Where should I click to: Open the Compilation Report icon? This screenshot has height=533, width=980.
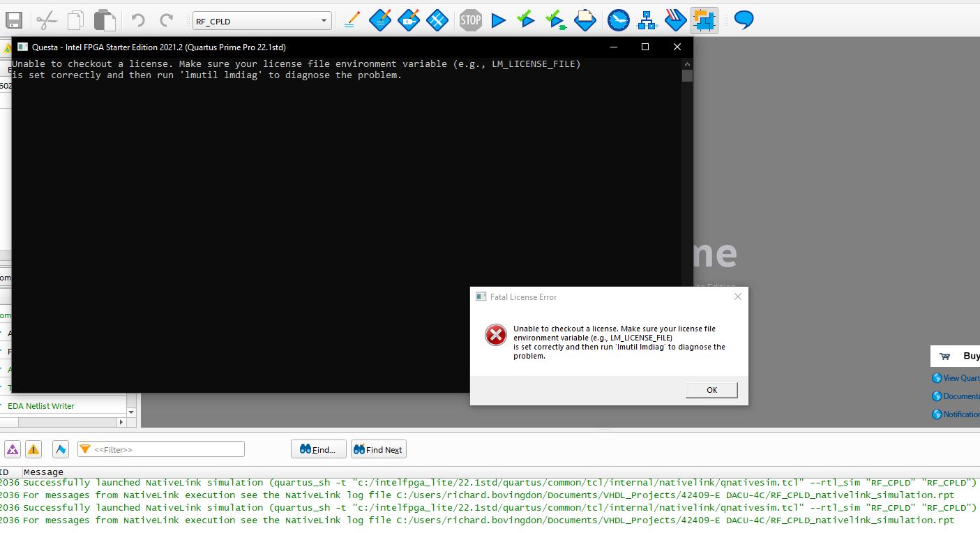click(x=585, y=20)
